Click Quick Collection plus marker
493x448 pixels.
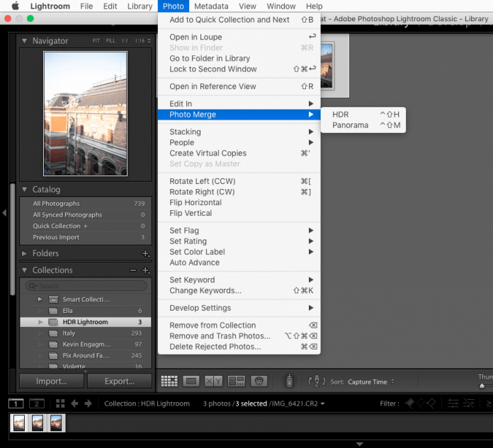(86, 226)
